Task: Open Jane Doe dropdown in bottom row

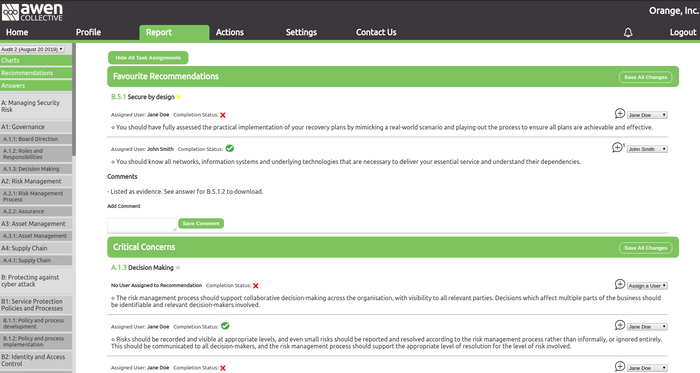Action: [x=647, y=368]
